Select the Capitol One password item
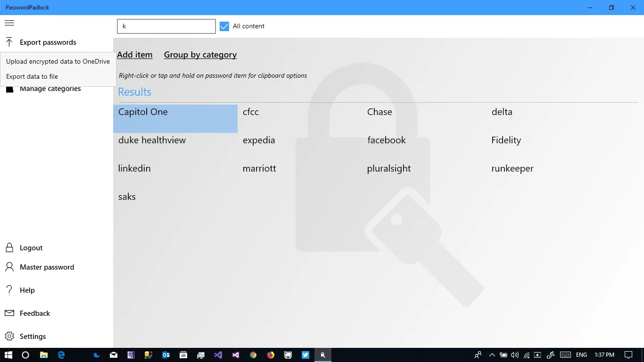 point(175,119)
